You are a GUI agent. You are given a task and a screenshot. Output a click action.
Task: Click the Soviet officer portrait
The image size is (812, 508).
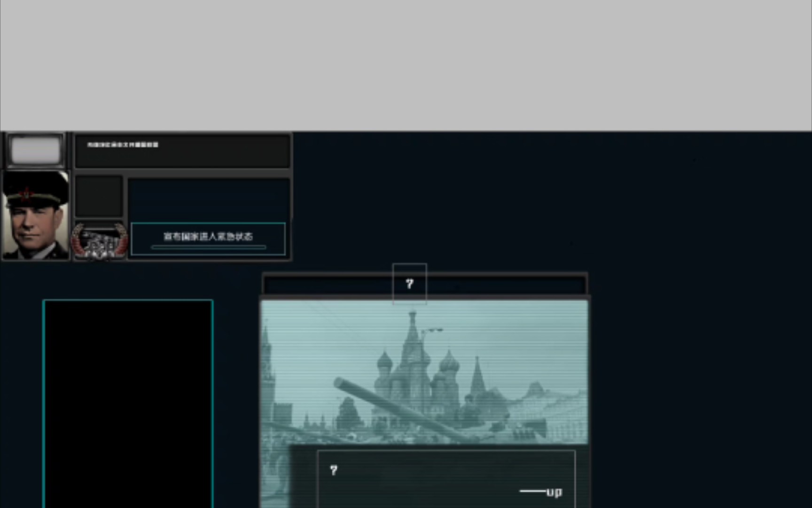pos(36,215)
